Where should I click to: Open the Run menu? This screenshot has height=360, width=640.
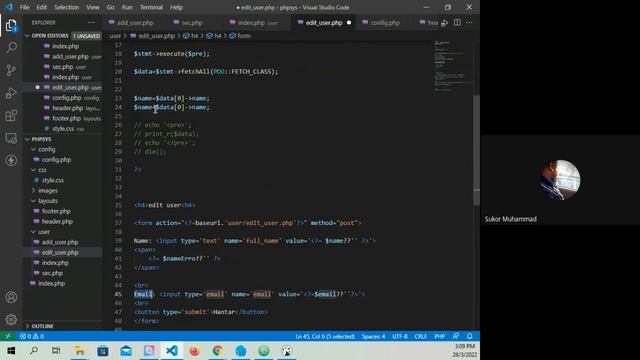[x=127, y=7]
